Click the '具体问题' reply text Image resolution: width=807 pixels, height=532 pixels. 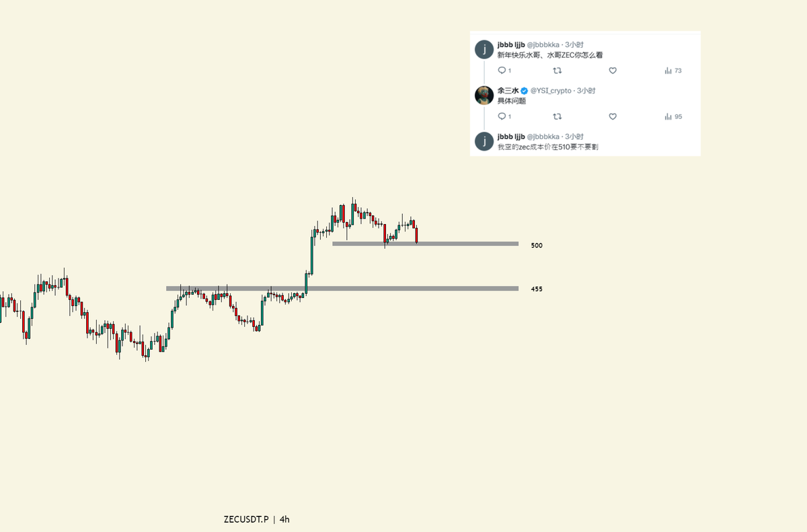click(x=511, y=101)
